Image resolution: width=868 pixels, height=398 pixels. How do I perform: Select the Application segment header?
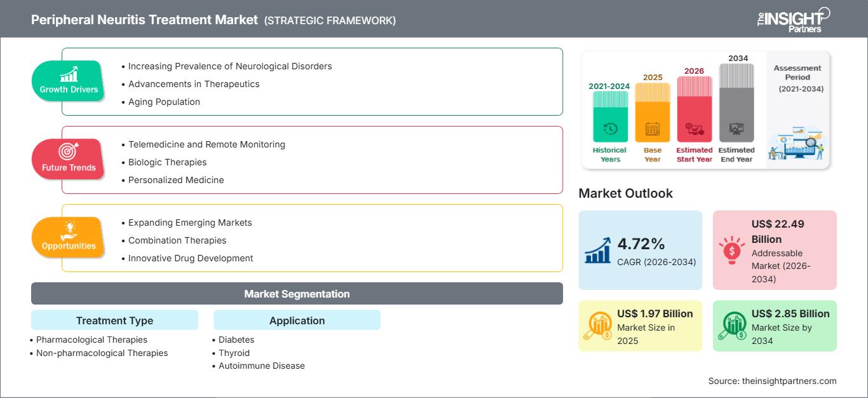click(x=297, y=320)
